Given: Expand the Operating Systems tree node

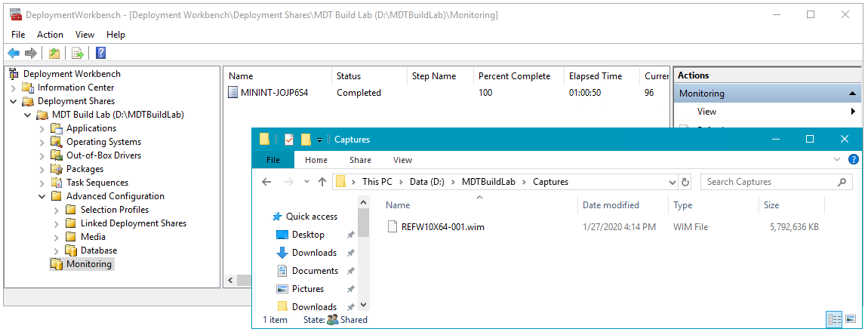Looking at the screenshot, I should click(42, 142).
